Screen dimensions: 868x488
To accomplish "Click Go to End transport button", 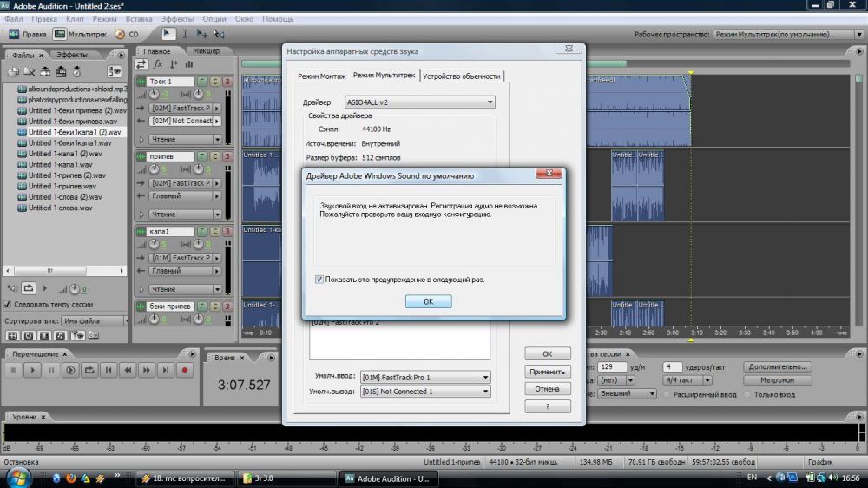I will (x=166, y=370).
